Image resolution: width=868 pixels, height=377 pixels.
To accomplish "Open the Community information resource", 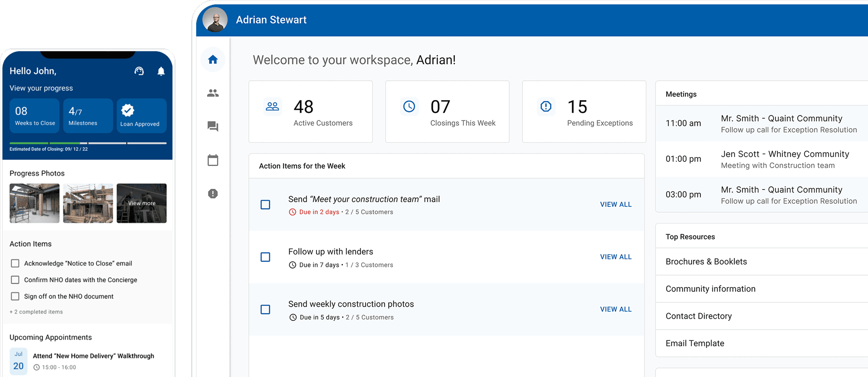I will (762, 289).
